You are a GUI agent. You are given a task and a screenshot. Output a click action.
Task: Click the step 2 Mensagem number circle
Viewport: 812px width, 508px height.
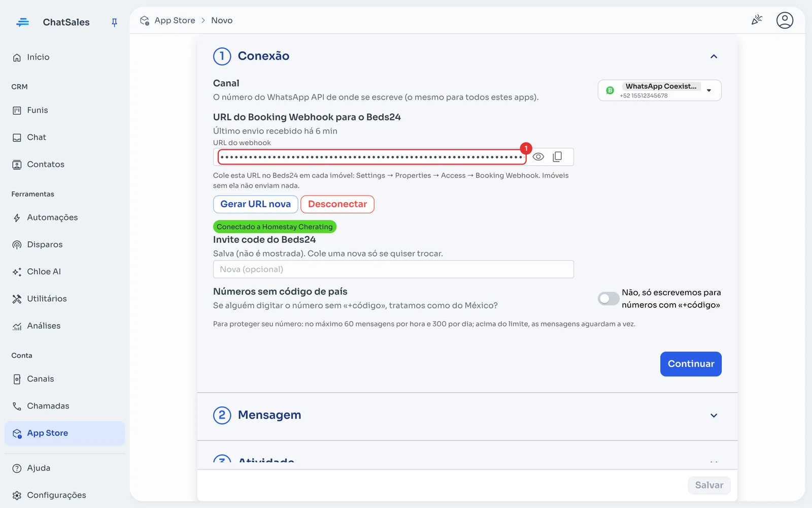click(222, 416)
